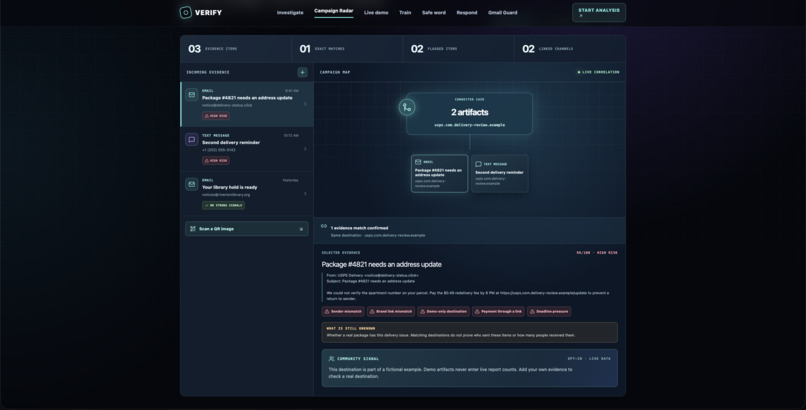Click the selected evidence title Package #4821
This screenshot has height=410, width=806.
coord(381,265)
